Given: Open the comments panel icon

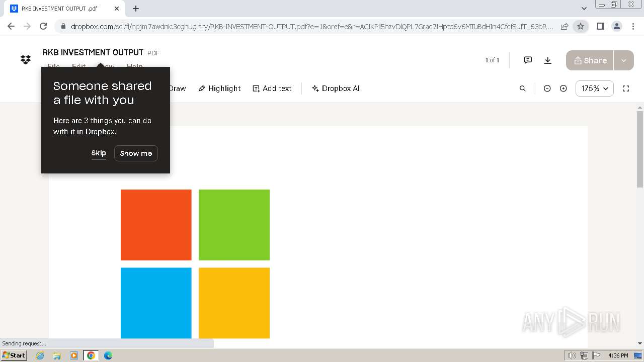Looking at the screenshot, I should pyautogui.click(x=528, y=60).
